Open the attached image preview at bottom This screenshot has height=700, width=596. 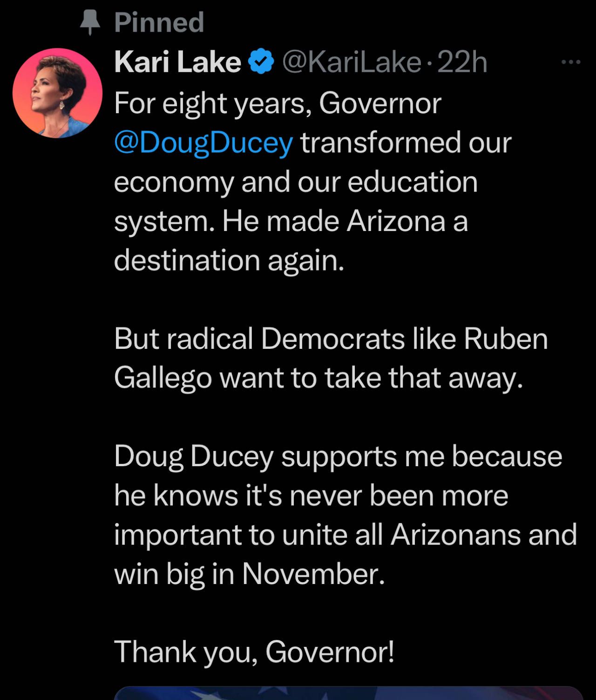348,693
